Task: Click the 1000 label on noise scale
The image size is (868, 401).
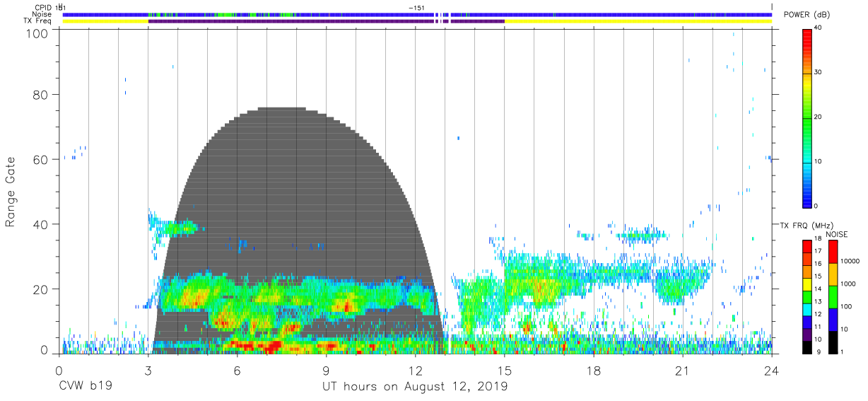Action: coord(848,284)
